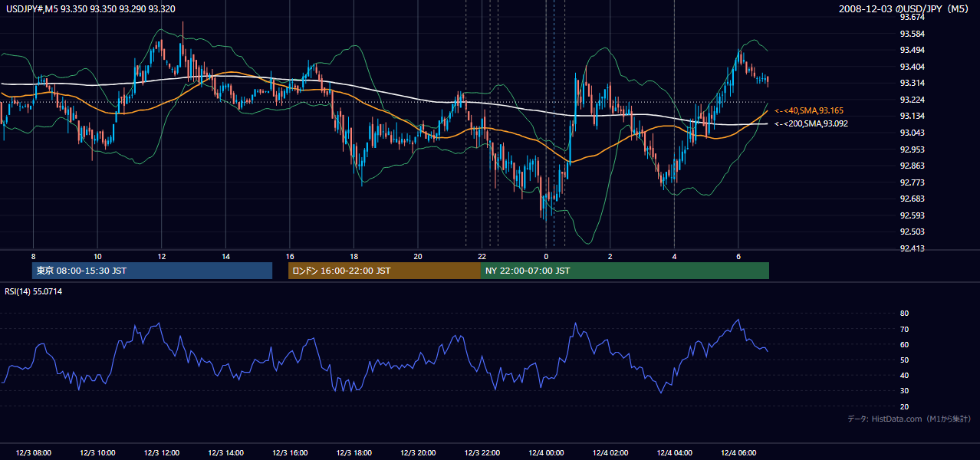The height and width of the screenshot is (460, 980).
Task: Click the 93.314 price axis label
Action: (913, 84)
